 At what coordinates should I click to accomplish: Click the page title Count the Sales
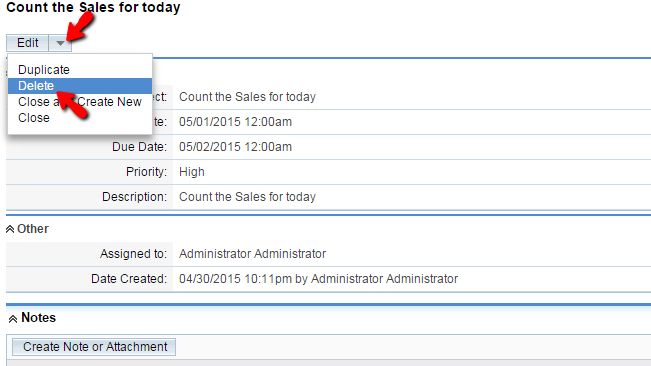pos(93,7)
